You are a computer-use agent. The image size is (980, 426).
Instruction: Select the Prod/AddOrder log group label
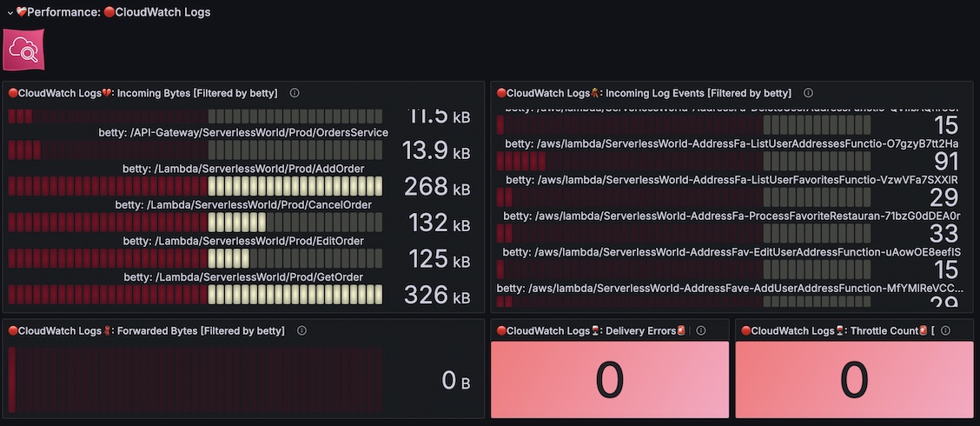coord(244,169)
